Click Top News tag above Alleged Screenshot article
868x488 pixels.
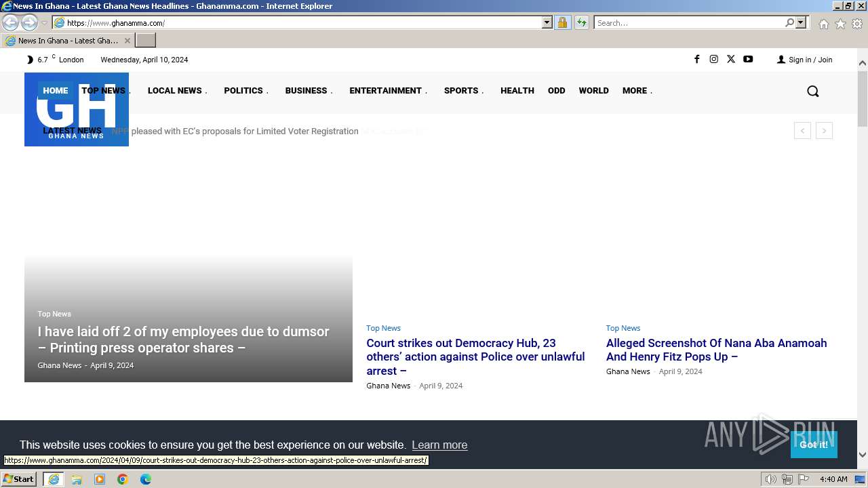click(x=623, y=328)
